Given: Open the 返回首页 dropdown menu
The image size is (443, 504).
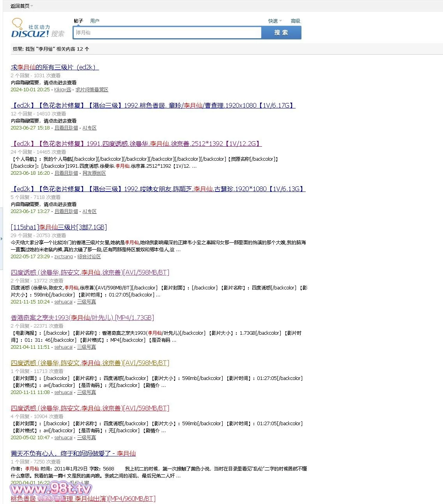Looking at the screenshot, I should tap(21, 6).
